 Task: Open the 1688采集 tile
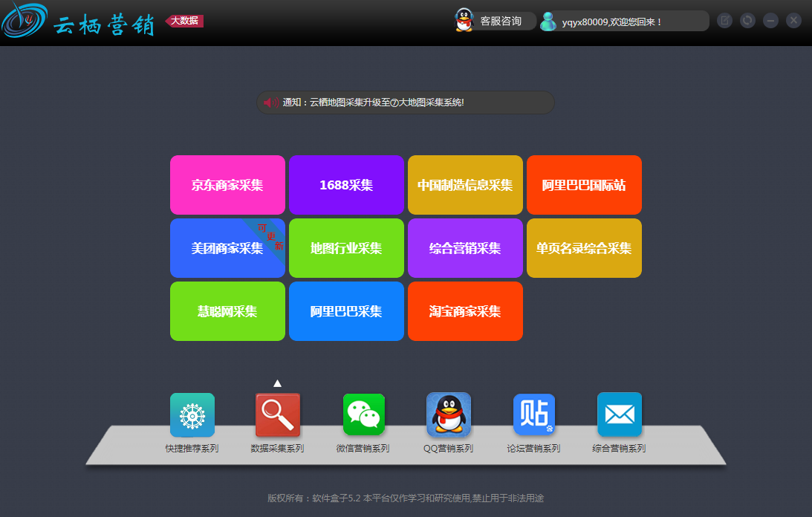pyautogui.click(x=346, y=185)
